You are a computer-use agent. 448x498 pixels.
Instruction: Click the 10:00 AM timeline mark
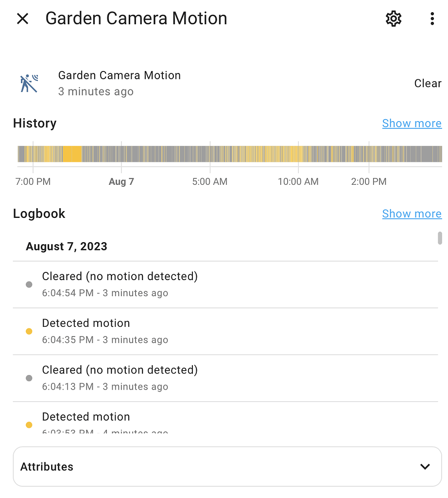298,181
